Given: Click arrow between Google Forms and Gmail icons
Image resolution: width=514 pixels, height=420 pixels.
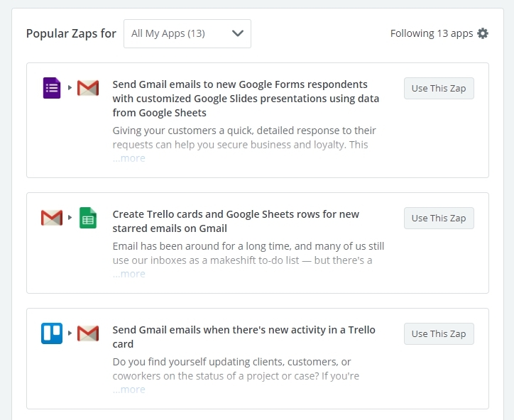Looking at the screenshot, I should coord(70,88).
